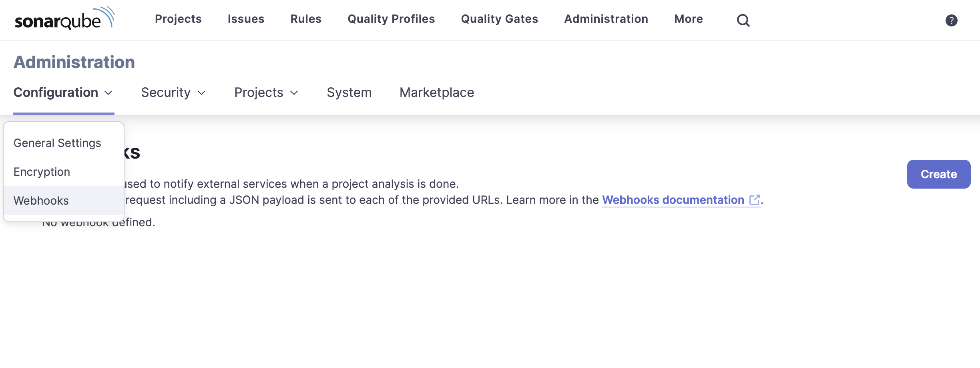
Task: Open the search magnifier icon
Action: pyautogui.click(x=743, y=20)
